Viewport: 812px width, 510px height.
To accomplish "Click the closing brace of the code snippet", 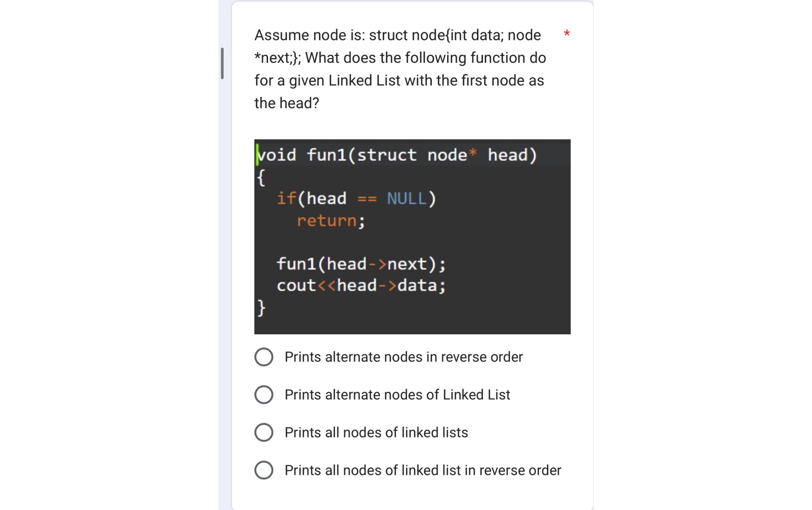I will 261,307.
